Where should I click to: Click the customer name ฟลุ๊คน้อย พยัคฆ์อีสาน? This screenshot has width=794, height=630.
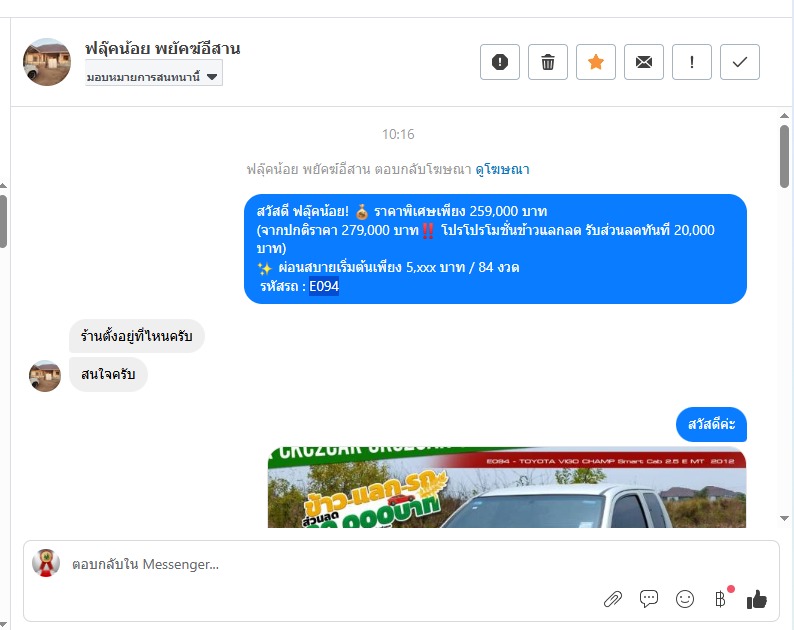[163, 49]
